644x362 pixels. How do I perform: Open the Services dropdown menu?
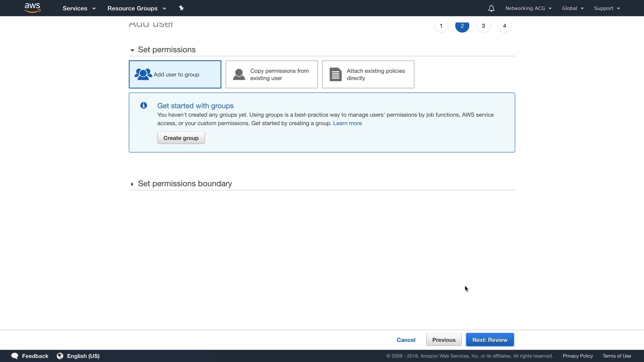point(79,8)
